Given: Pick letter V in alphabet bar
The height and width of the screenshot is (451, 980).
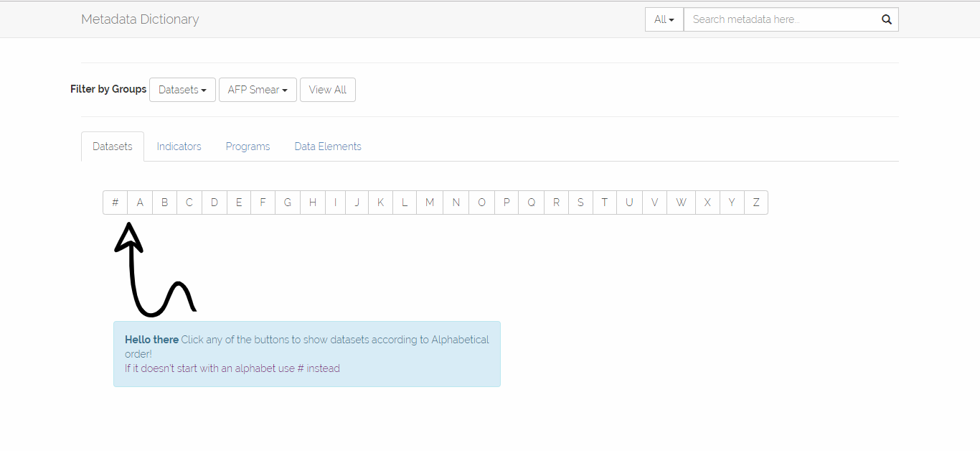Looking at the screenshot, I should pos(654,203).
